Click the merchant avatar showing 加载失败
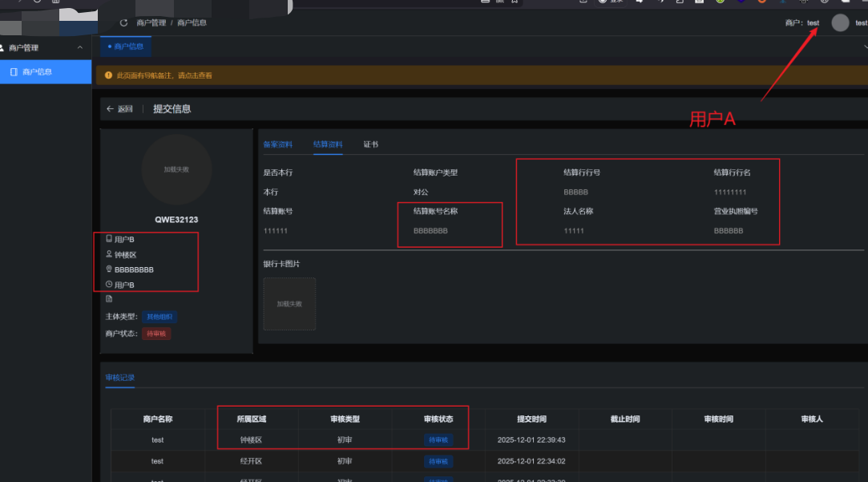 tap(176, 169)
